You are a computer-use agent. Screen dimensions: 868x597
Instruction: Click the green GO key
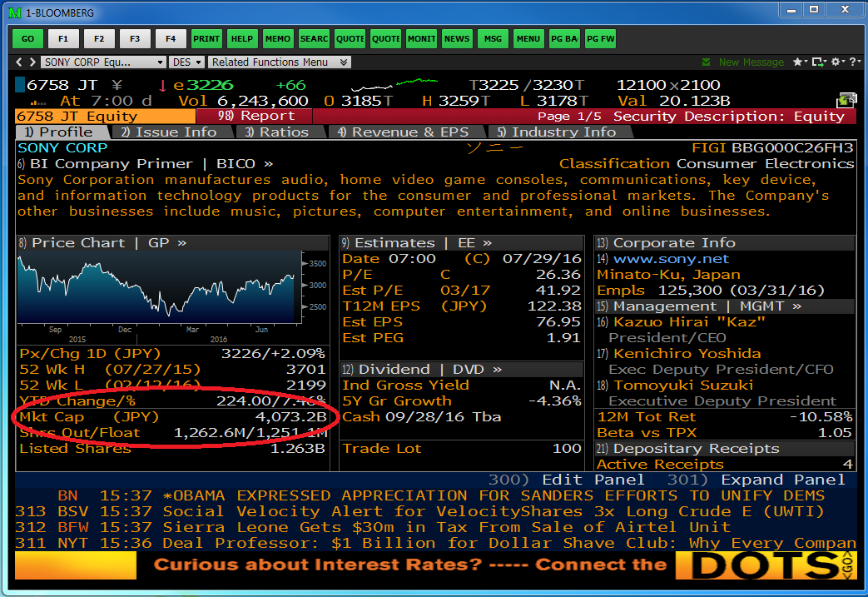[x=27, y=38]
